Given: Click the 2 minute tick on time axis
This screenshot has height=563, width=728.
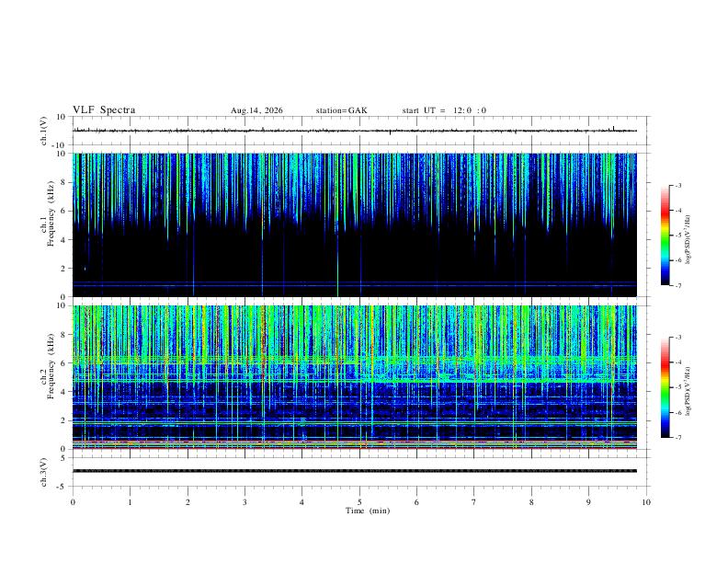Looking at the screenshot, I should tap(188, 502).
